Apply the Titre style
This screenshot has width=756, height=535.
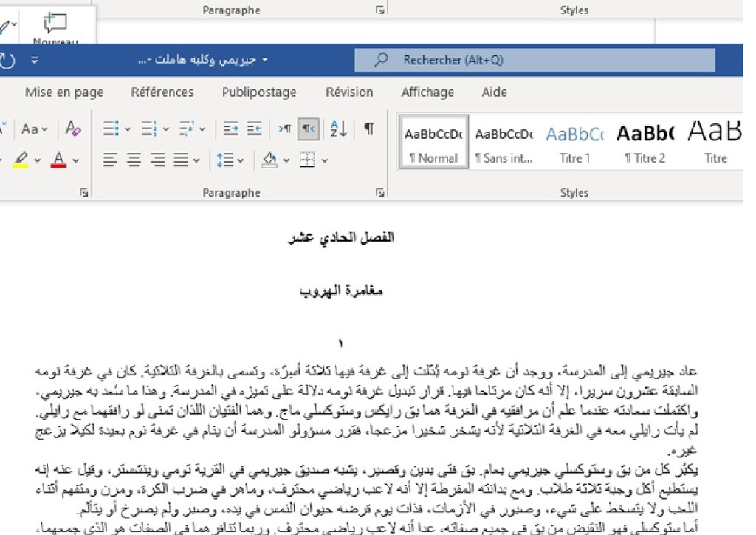pos(715,143)
